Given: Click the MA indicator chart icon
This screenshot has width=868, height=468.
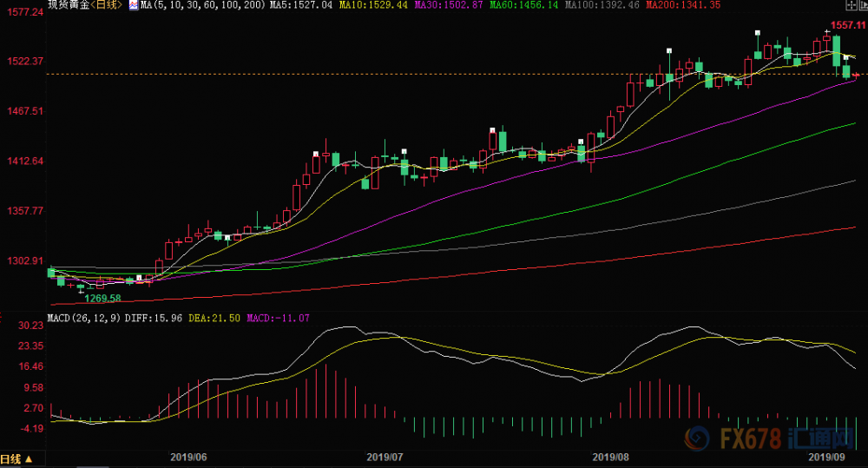Looking at the screenshot, I should 134,5.
